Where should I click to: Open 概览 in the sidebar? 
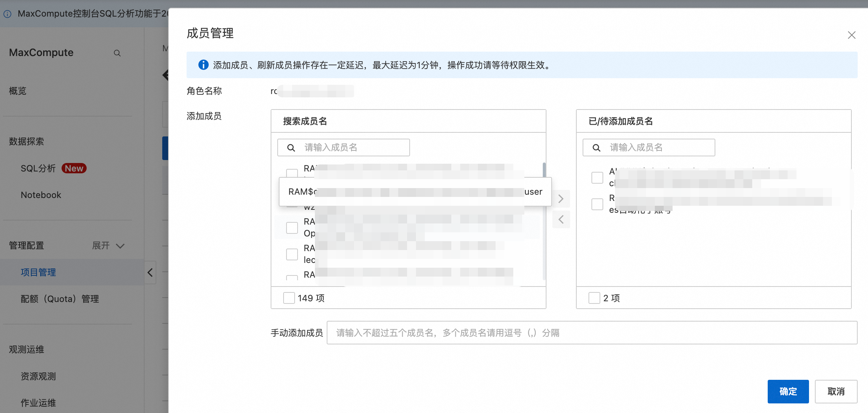click(x=18, y=91)
